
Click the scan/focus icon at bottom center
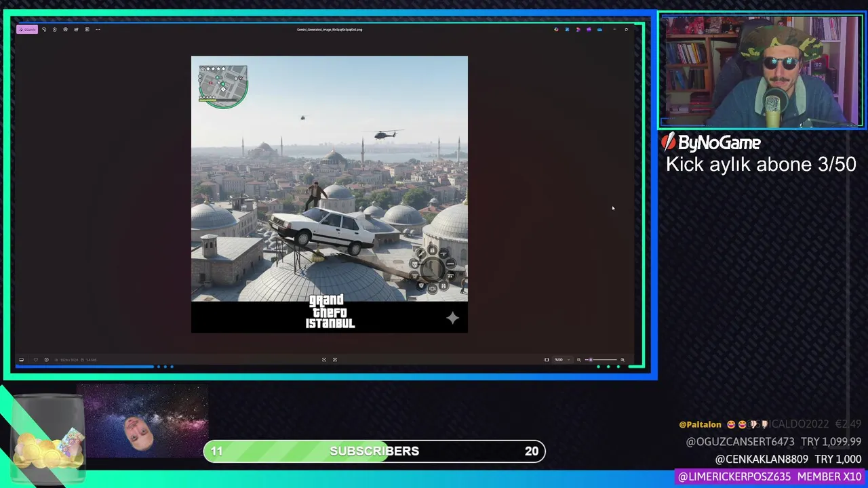click(x=324, y=360)
